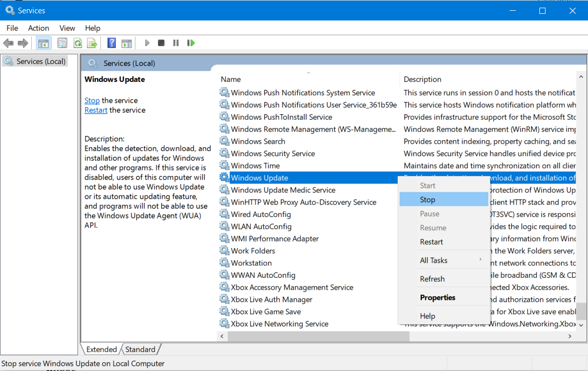Select the gear icon beside Windows Search
Screen dimensions: 588x371
click(224, 141)
